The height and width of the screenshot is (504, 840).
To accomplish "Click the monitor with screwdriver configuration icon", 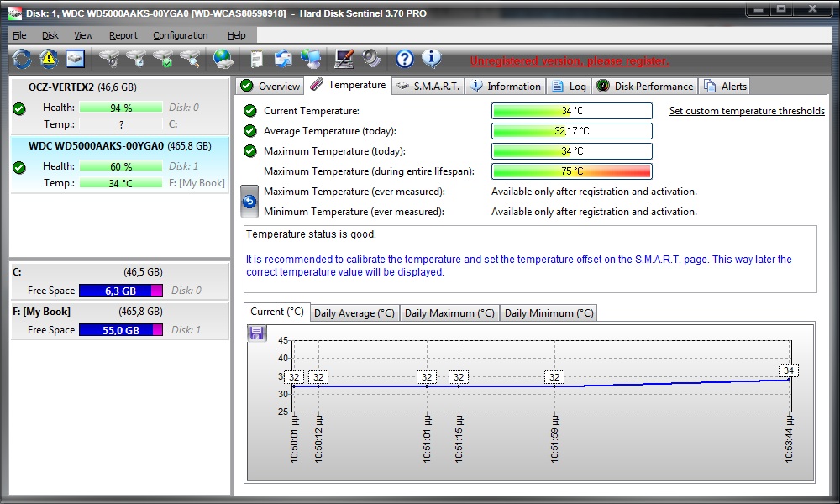I will 344,59.
